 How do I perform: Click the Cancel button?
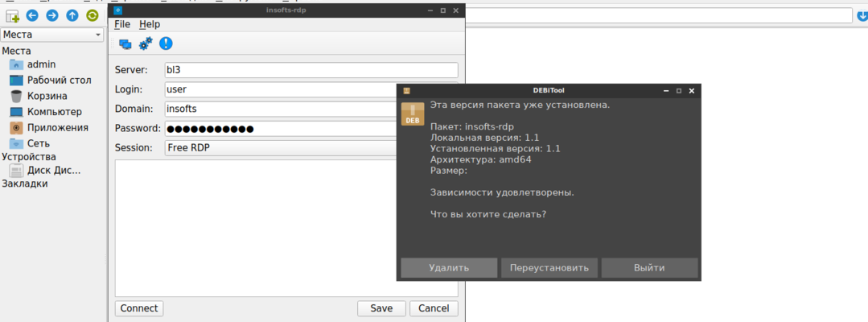[x=434, y=308]
